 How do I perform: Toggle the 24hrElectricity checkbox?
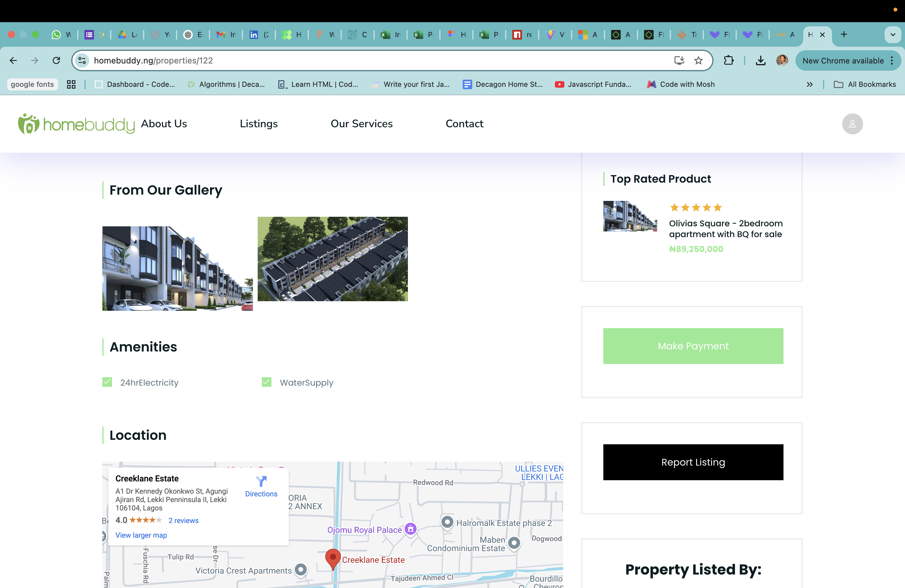click(x=107, y=382)
